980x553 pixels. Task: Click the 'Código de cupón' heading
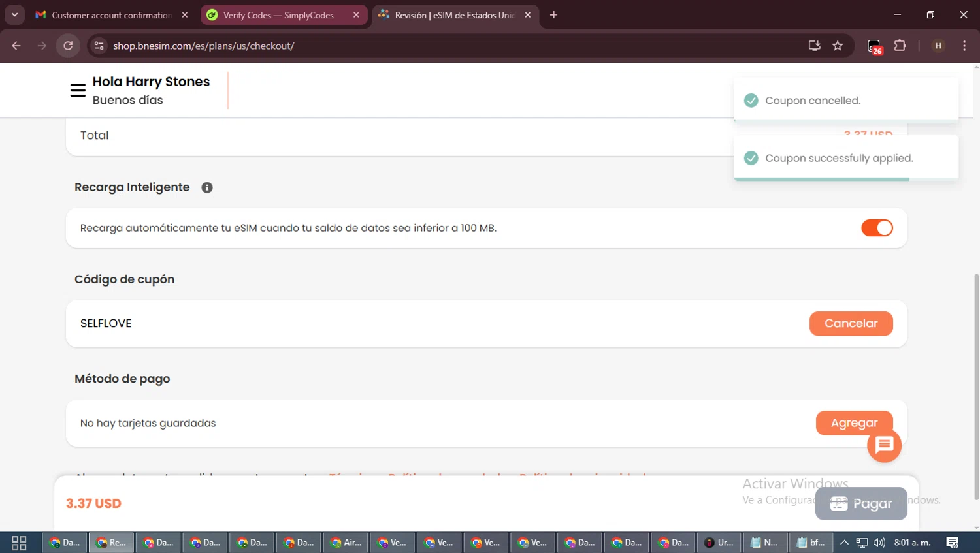[x=124, y=279]
